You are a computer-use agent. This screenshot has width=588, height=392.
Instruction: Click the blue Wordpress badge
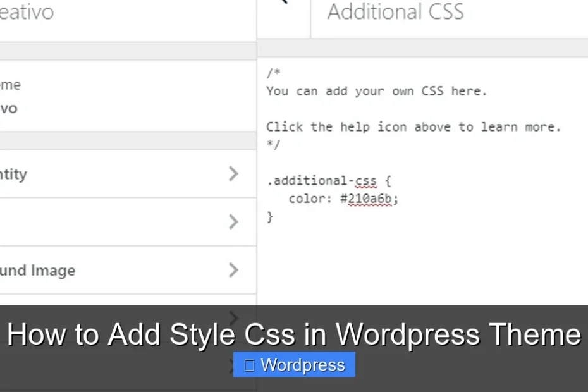tap(294, 364)
